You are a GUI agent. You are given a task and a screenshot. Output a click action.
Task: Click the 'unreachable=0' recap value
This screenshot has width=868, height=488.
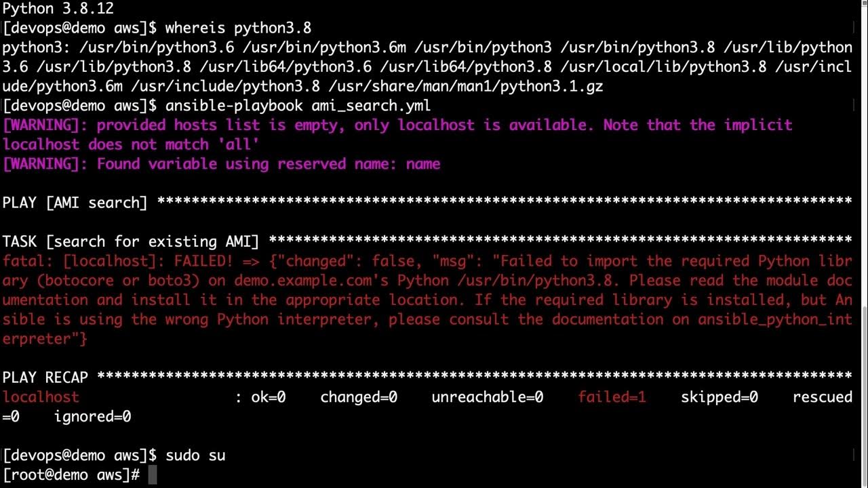click(487, 397)
